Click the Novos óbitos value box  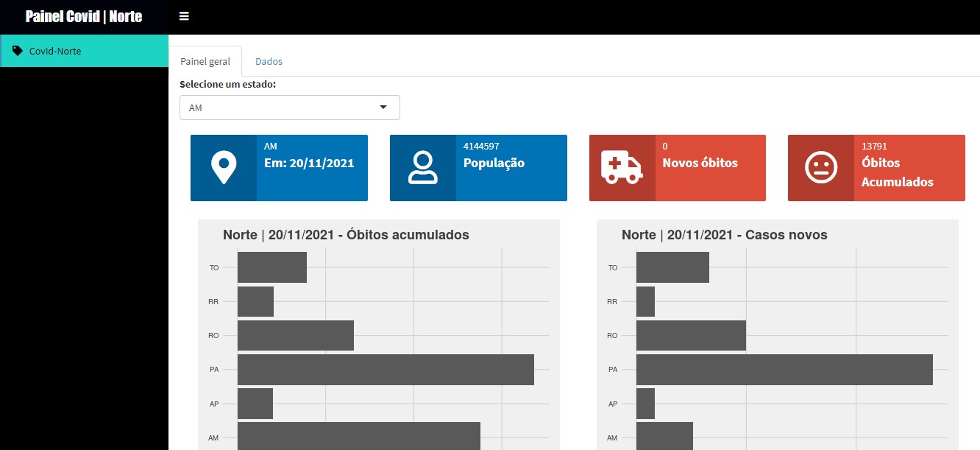pos(700,163)
